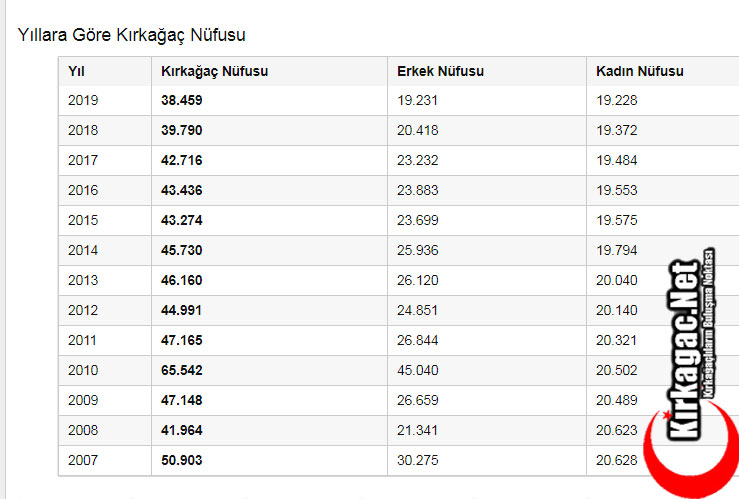The image size is (739, 499).
Task: Click male population value 23.232
Action: 417,161
